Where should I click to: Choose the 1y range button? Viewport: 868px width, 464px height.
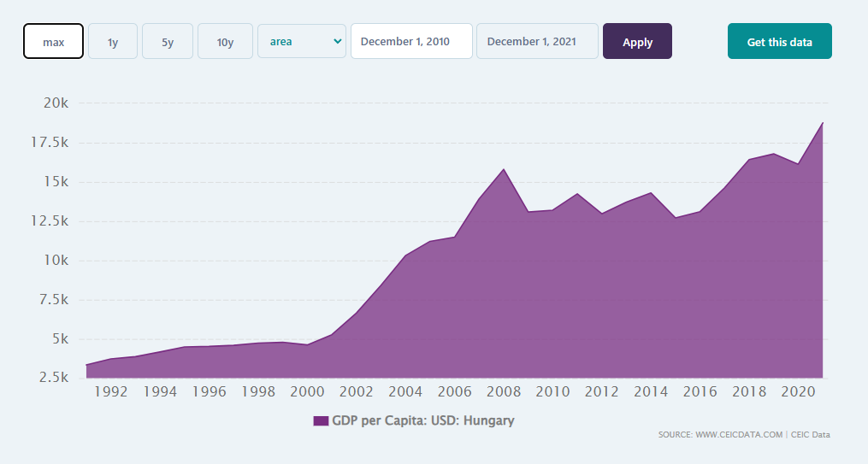tap(113, 41)
